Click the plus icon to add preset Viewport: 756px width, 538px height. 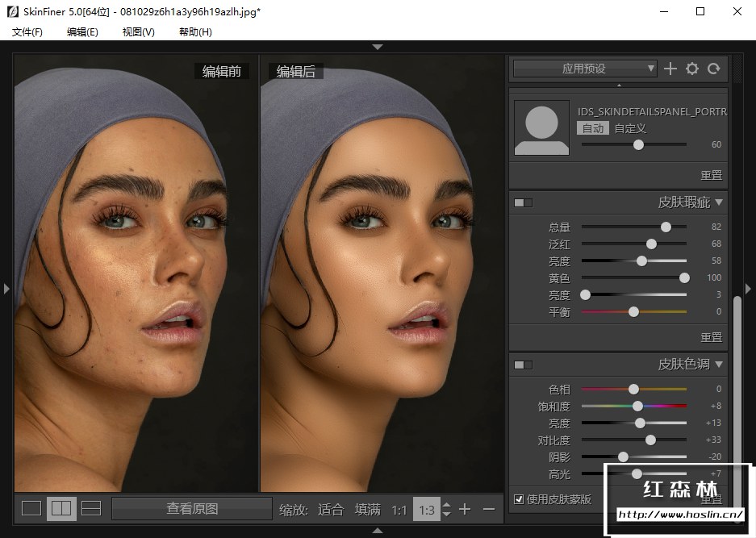[670, 69]
